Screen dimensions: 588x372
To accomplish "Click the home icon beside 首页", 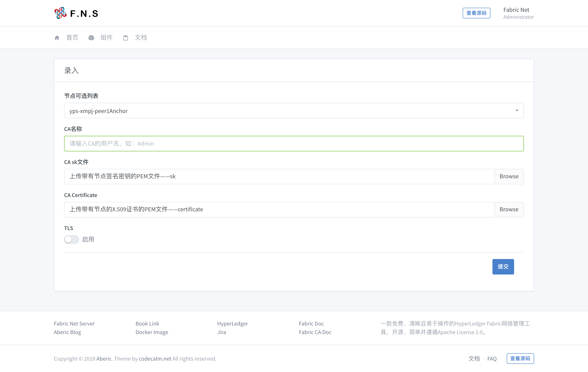I will (57, 38).
